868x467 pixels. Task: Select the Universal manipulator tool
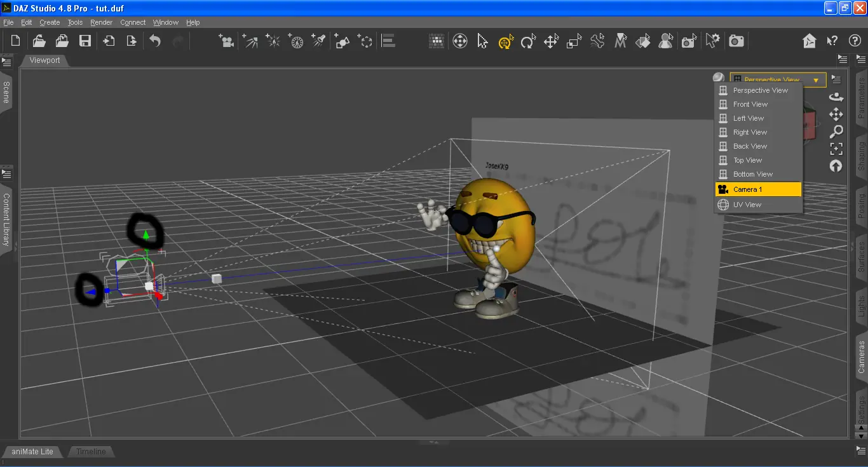pos(505,41)
